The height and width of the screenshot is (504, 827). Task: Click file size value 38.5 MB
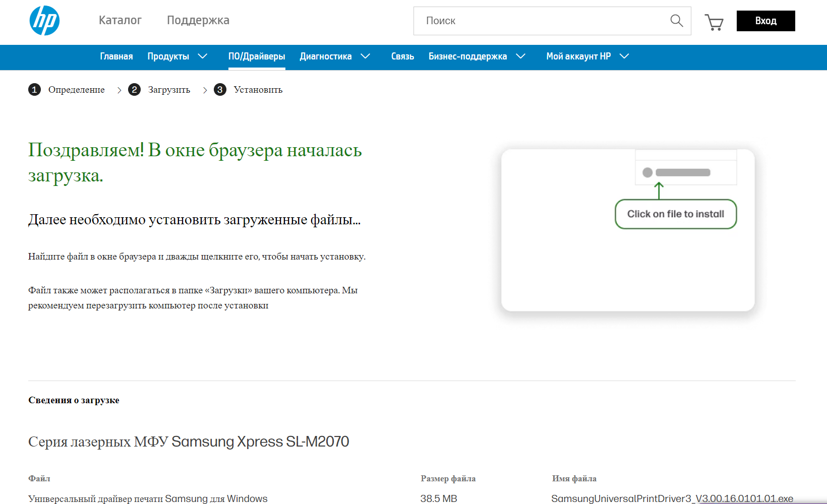(x=439, y=498)
